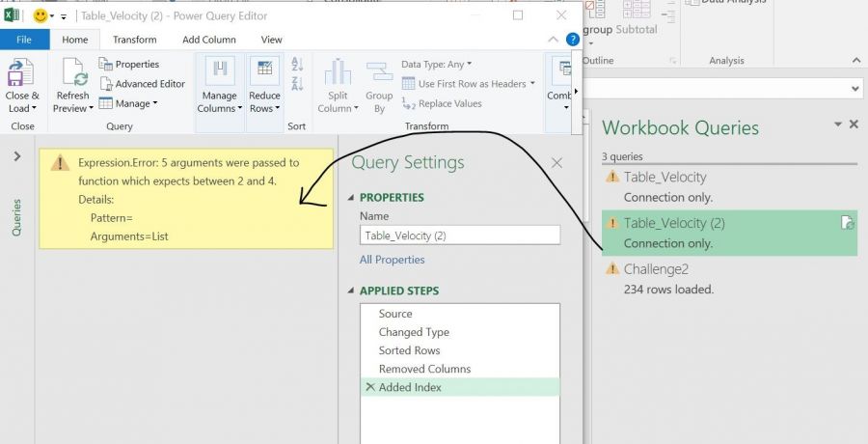Select the Sorted Rows applied step
Image resolution: width=868 pixels, height=444 pixels.
[459, 350]
